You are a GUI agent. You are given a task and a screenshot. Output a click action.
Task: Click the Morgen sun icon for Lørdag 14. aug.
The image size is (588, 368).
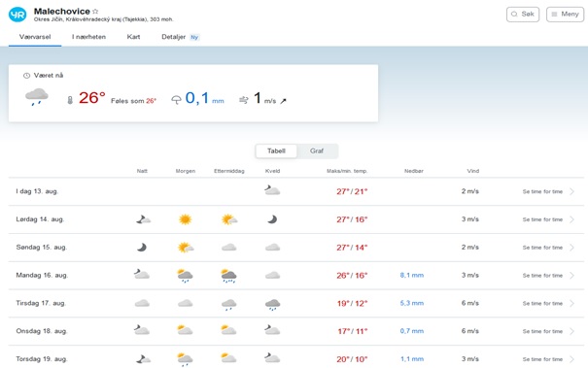point(186,219)
